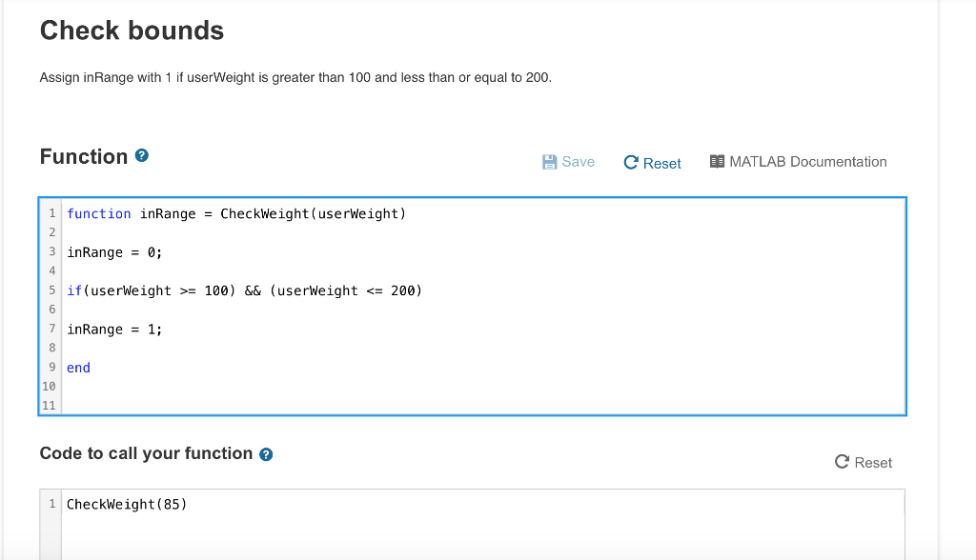Click the book icon beside MATLAB Documentation
Screen dimensions: 976x560
(717, 161)
